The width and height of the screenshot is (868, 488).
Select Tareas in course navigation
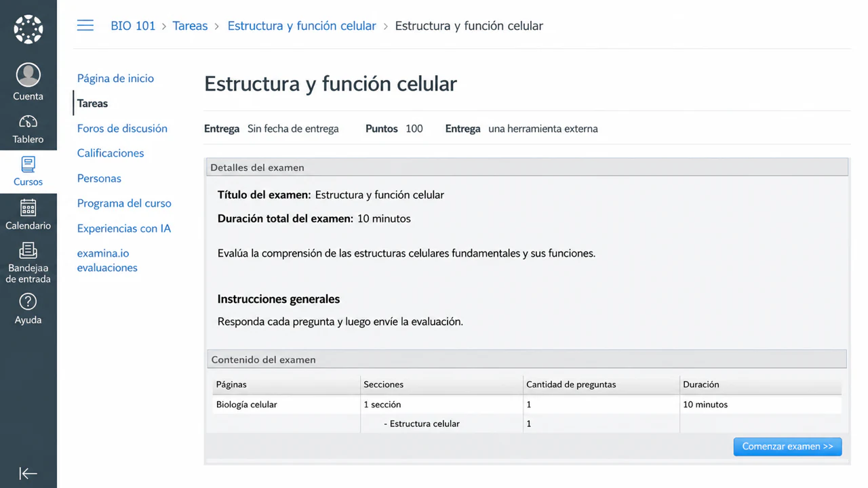pyautogui.click(x=92, y=103)
